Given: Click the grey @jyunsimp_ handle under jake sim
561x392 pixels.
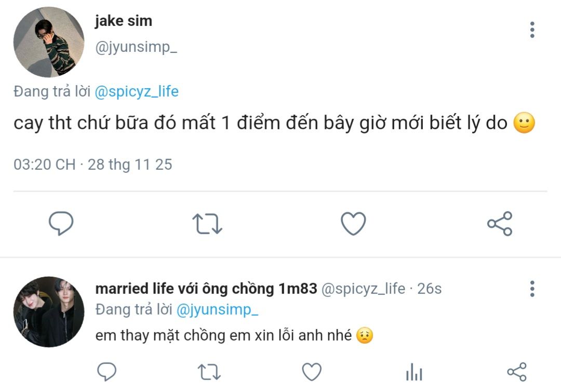Looking at the screenshot, I should pos(136,47).
